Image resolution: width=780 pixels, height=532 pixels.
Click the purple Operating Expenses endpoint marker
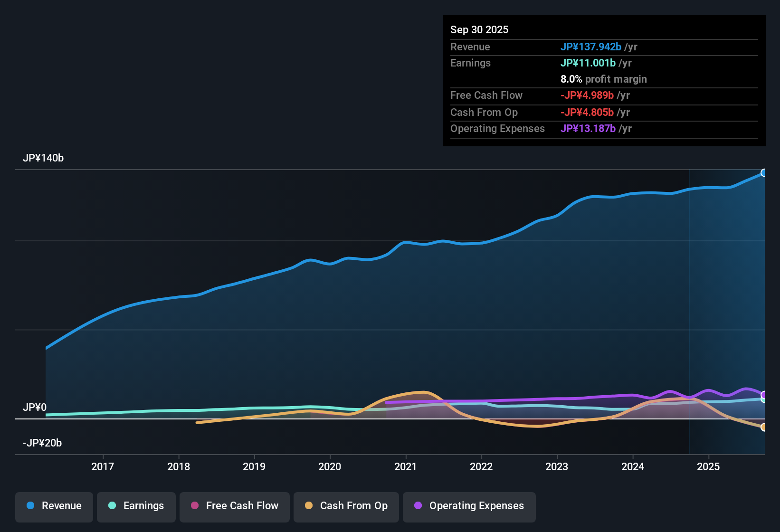point(764,394)
